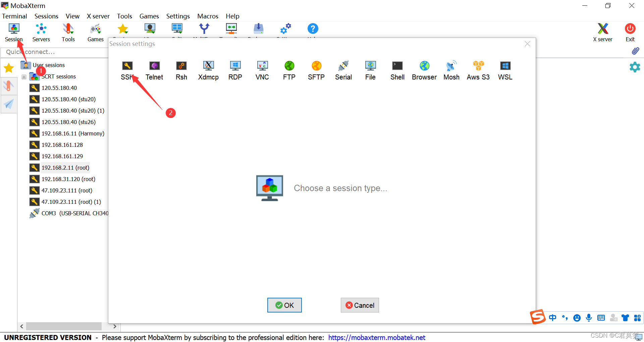Choose SFTP session type
Viewport: 644px width, 342px height.
316,70
